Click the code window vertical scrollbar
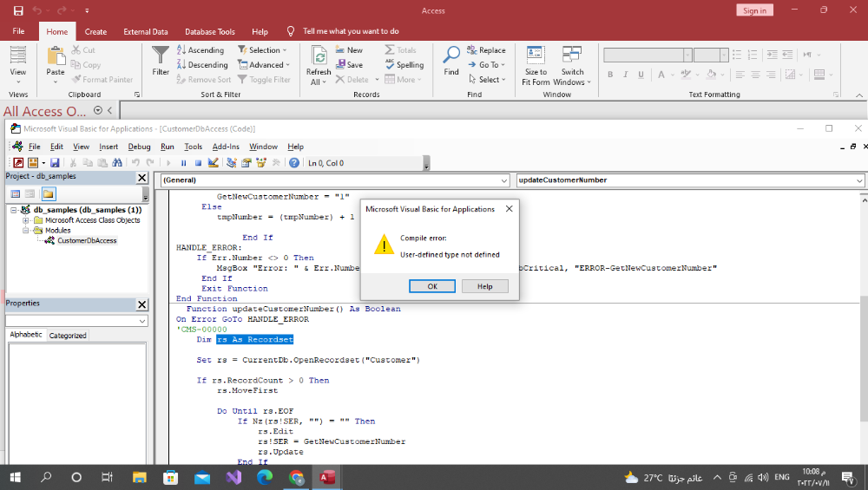Screen dimensions: 868x490 pos(864,360)
